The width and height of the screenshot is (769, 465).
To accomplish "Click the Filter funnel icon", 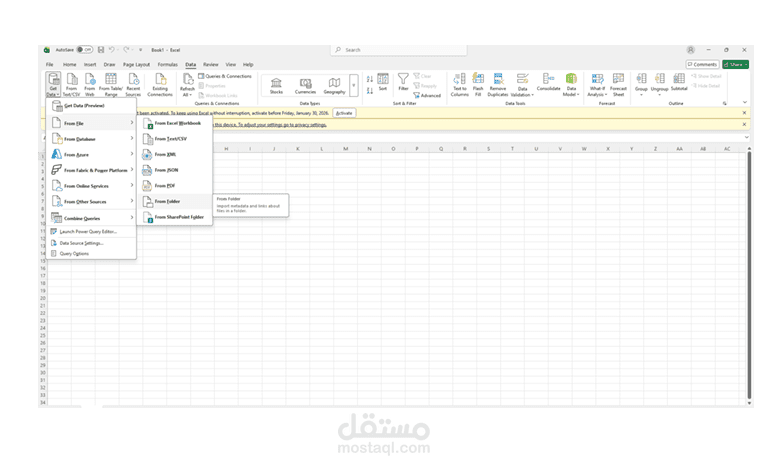I will [x=403, y=82].
